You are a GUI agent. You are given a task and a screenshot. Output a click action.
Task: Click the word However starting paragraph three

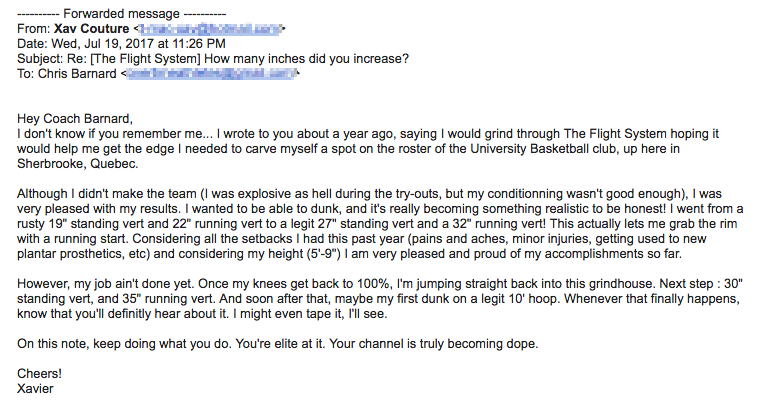point(42,283)
